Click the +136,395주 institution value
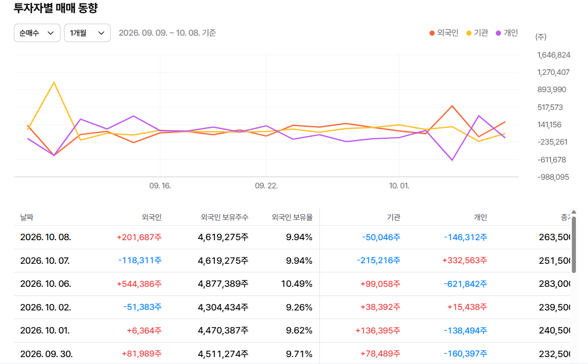This screenshot has height=364, width=588. (x=378, y=331)
